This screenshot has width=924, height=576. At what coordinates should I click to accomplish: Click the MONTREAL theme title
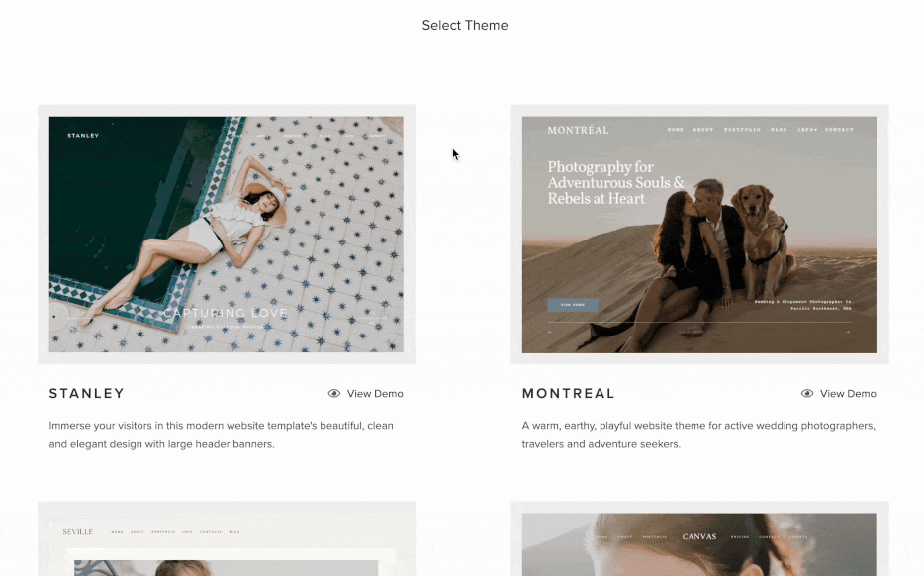coord(568,393)
